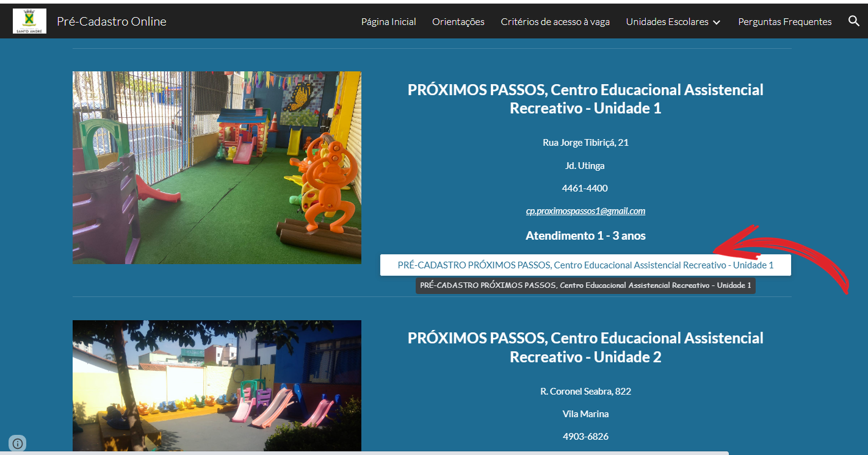Click the Rua Jorge Tibiriçá, 21 address

click(x=585, y=143)
